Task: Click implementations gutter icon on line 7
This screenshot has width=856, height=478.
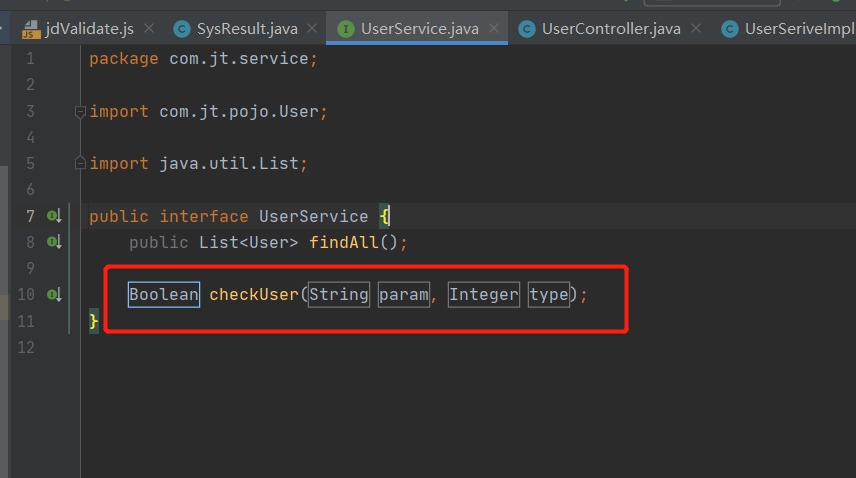Action: (x=54, y=217)
